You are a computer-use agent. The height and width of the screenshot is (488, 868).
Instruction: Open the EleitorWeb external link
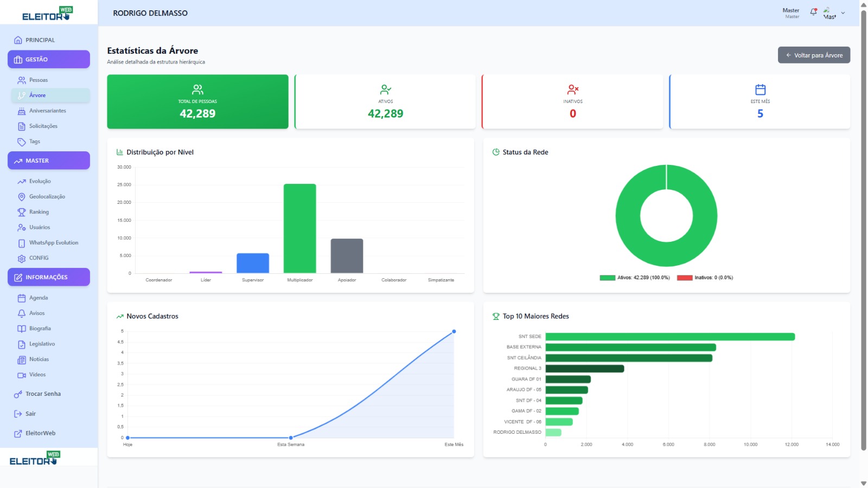[x=40, y=433]
